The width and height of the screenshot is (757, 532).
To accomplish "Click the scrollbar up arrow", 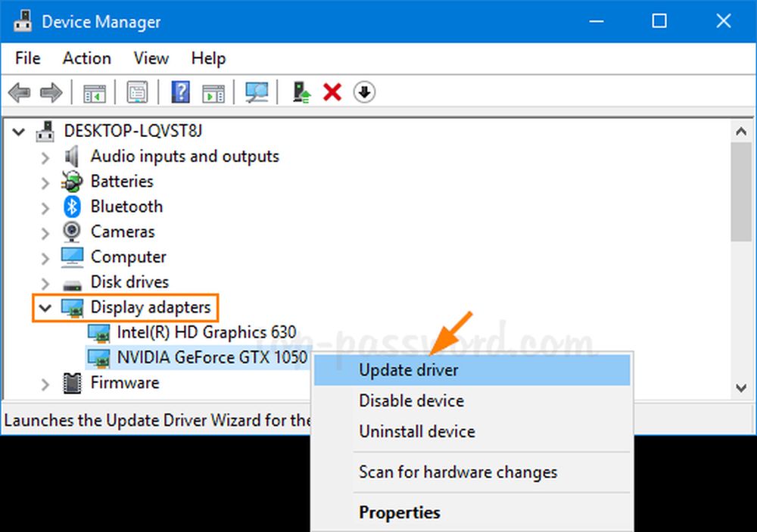I will point(741,131).
